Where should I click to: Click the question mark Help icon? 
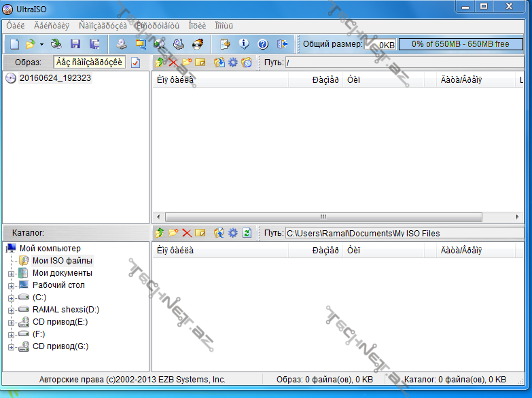(263, 44)
